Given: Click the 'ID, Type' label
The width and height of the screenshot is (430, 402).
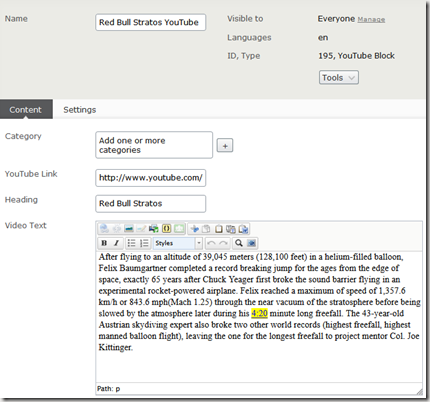Looking at the screenshot, I should [x=244, y=56].
